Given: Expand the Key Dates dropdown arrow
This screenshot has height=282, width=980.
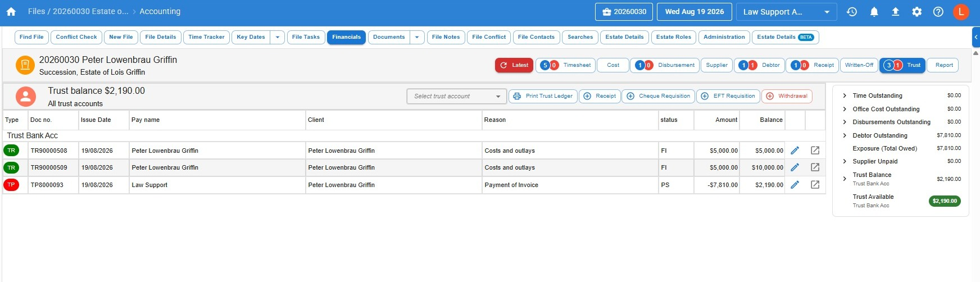Looking at the screenshot, I should [x=277, y=37].
